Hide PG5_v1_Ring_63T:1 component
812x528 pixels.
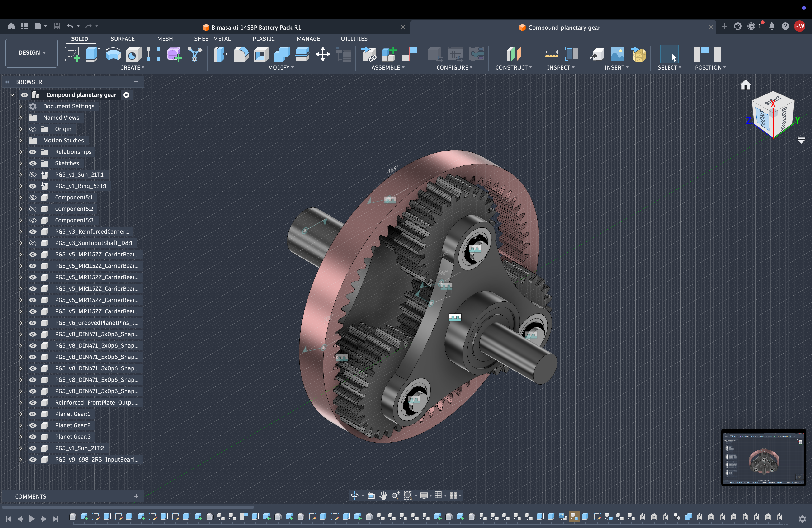pyautogui.click(x=33, y=186)
